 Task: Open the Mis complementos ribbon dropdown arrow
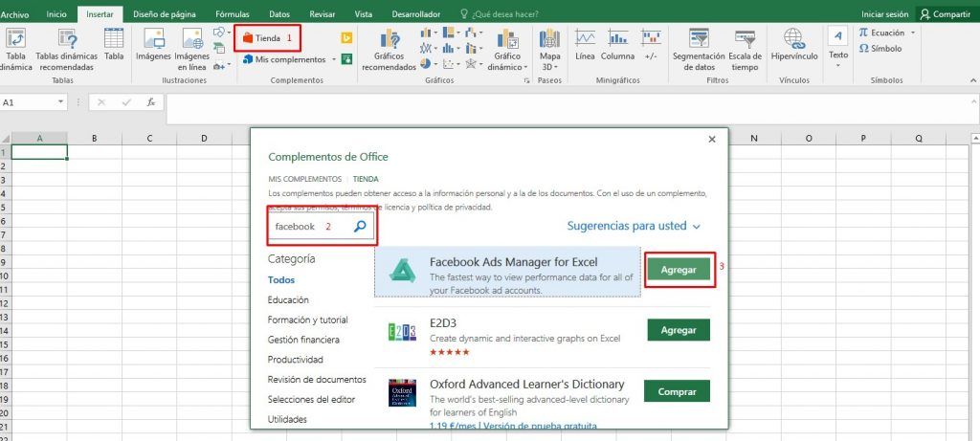point(334,60)
